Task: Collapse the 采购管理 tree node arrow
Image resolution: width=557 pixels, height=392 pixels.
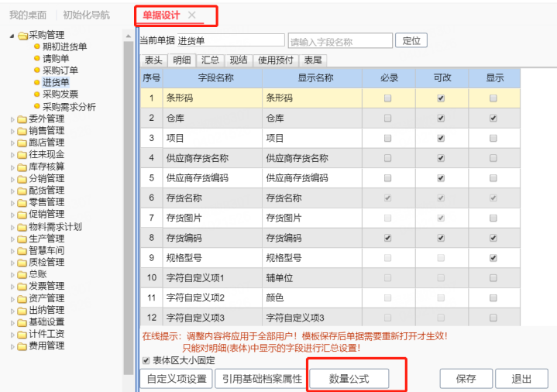Action: (x=12, y=36)
